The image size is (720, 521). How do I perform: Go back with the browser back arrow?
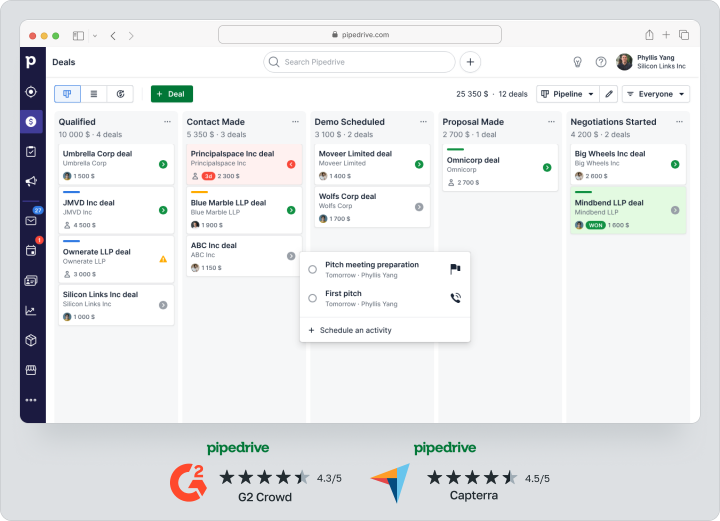(x=113, y=36)
